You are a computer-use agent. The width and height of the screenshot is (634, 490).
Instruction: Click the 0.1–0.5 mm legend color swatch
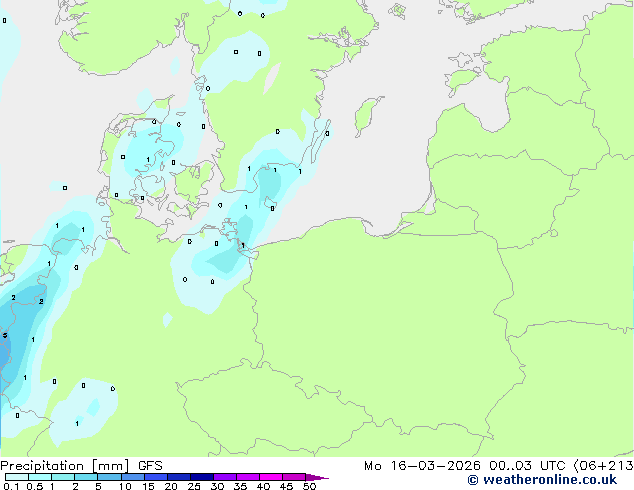click(17, 477)
